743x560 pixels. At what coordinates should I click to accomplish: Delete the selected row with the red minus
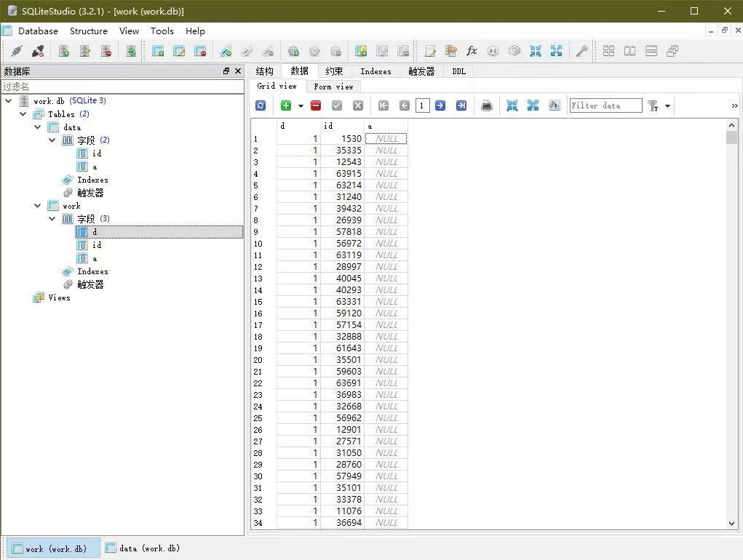pos(316,105)
